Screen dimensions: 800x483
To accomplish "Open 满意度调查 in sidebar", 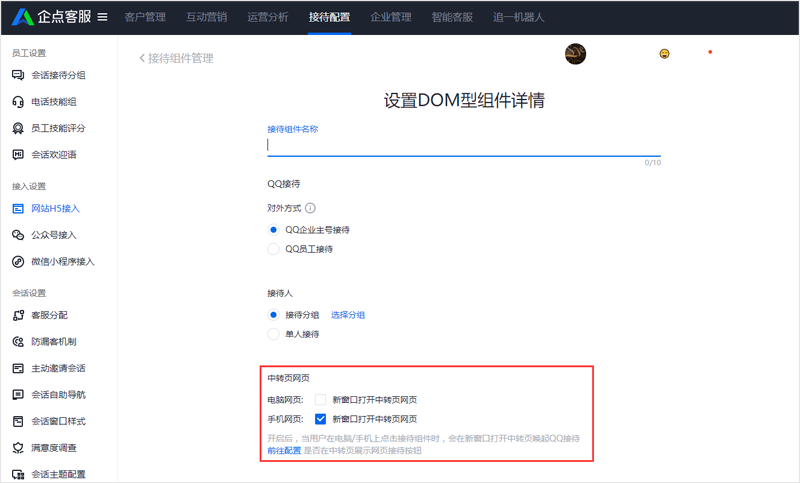I will (x=54, y=448).
